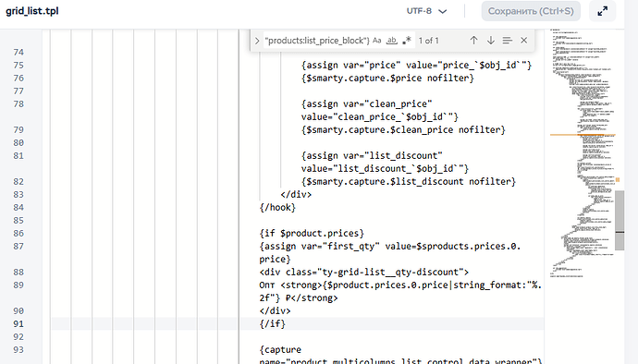Click the minimap code overview
638x364 pixels.
[x=582, y=153]
